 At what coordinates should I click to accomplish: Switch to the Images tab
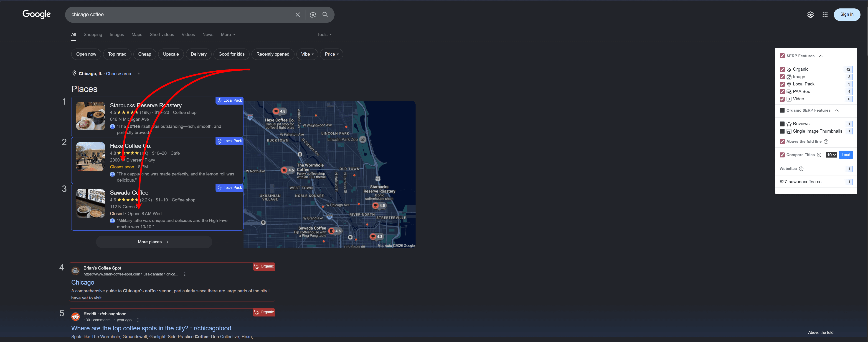pyautogui.click(x=117, y=35)
